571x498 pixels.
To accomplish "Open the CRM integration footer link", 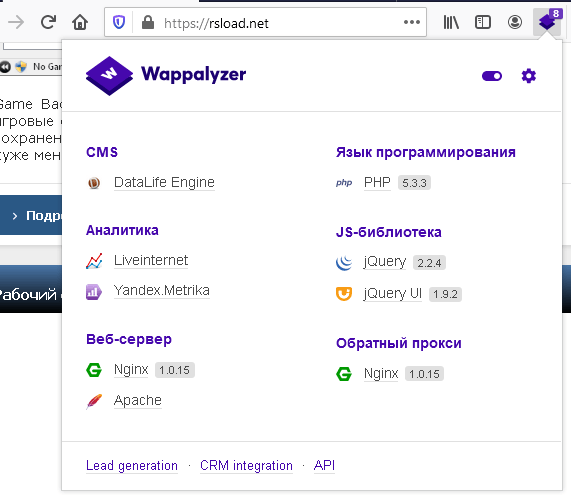I will click(246, 466).
